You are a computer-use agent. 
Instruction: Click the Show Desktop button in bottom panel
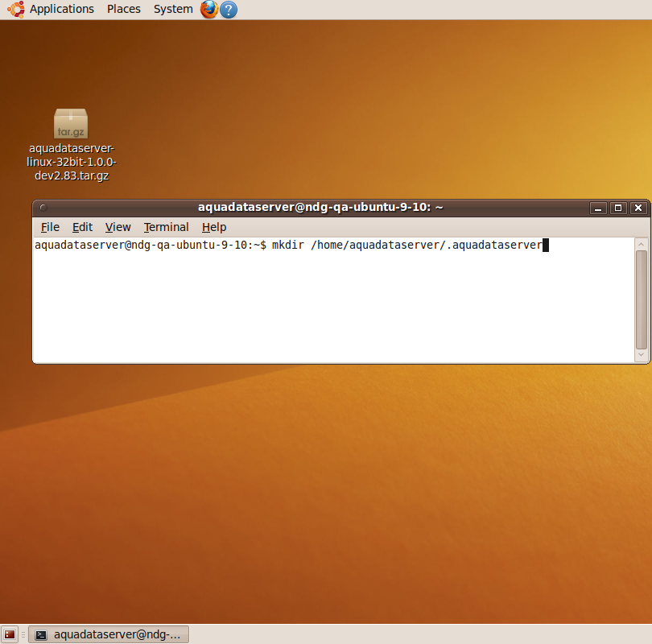[x=10, y=634]
